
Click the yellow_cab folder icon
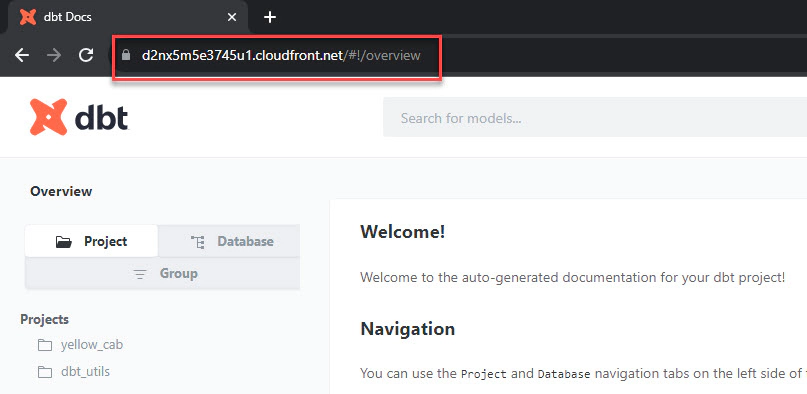[45, 345]
